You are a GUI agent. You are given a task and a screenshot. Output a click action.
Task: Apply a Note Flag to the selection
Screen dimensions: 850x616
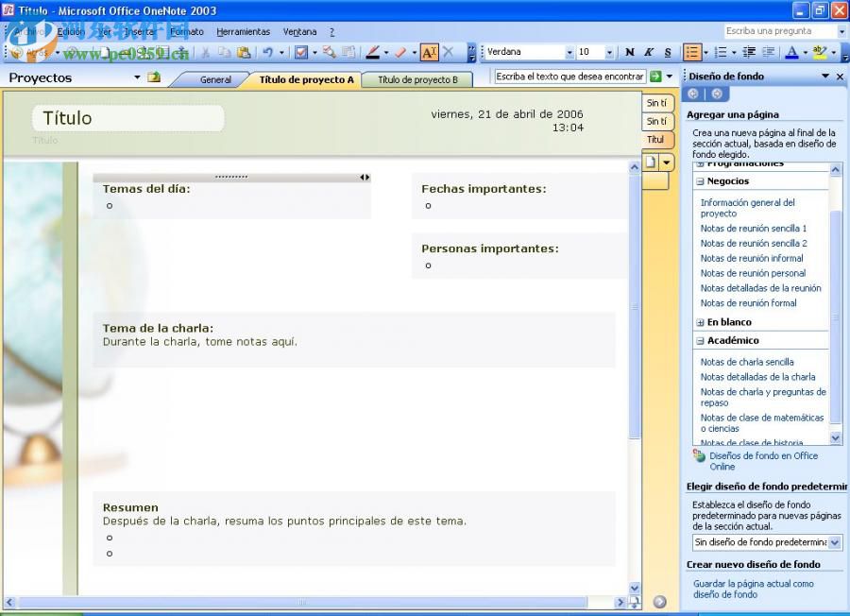299,52
